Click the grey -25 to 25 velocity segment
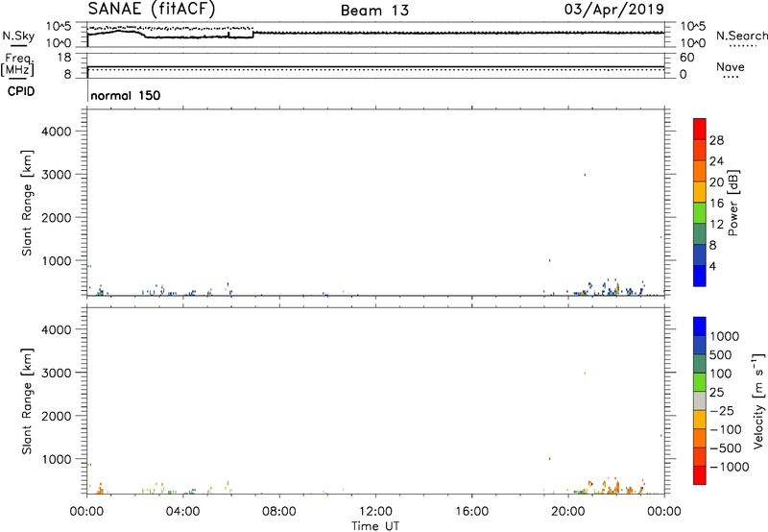The width and height of the screenshot is (768, 532). click(x=700, y=400)
